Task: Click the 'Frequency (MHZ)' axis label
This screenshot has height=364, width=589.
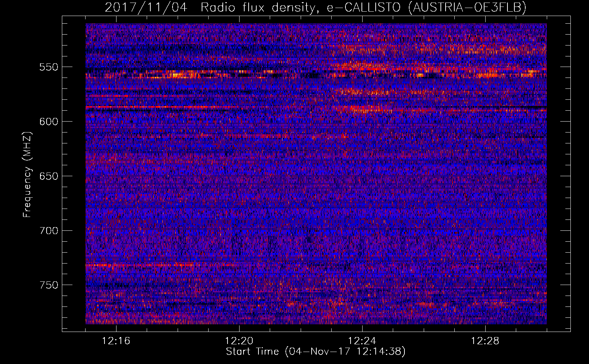Action: click(27, 175)
